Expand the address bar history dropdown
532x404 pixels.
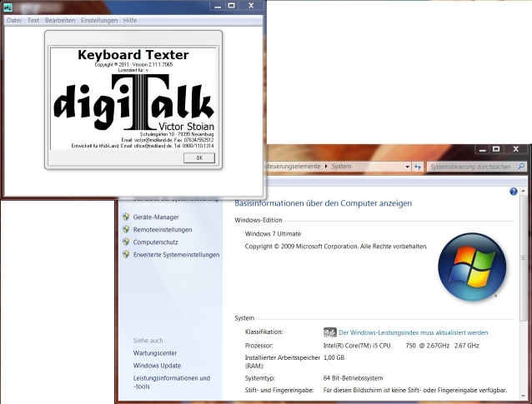[x=407, y=167]
